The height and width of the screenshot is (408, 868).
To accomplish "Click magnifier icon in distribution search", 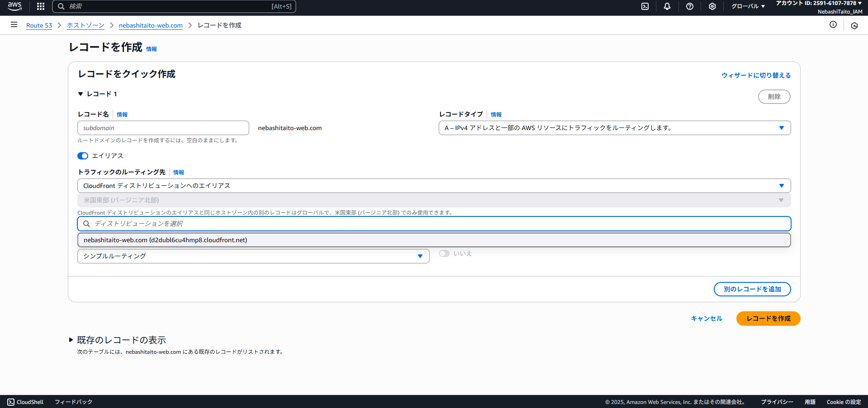I will (x=86, y=224).
